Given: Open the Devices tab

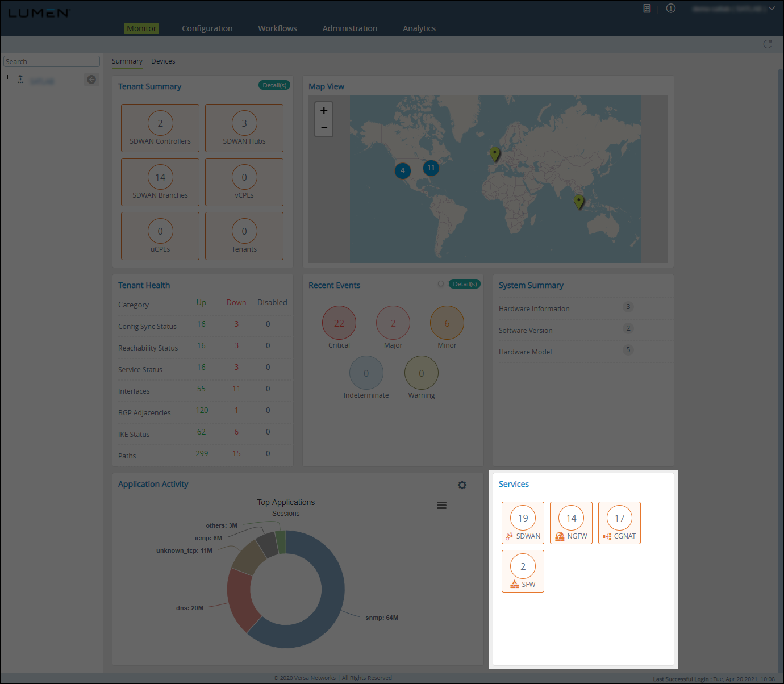Looking at the screenshot, I should click(x=163, y=61).
